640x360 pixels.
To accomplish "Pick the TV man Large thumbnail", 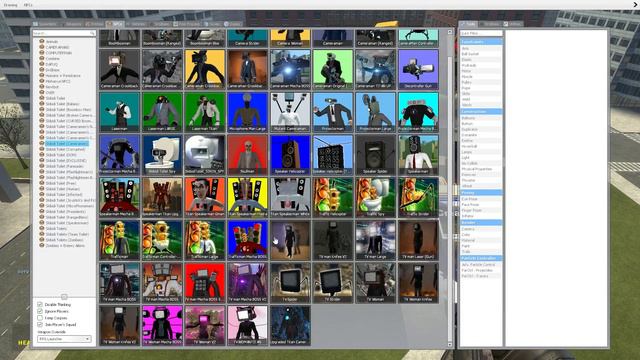I will (x=375, y=240).
